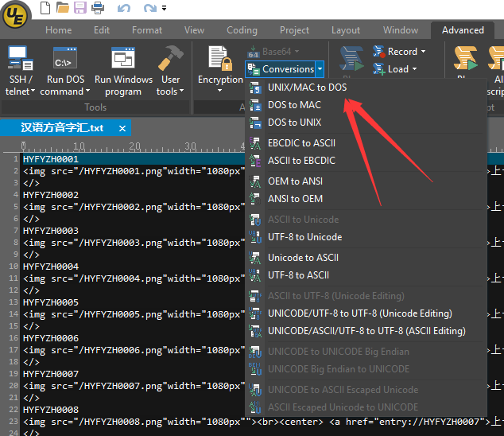Click the Base64 button
This screenshot has width=504, height=436.
tap(273, 52)
